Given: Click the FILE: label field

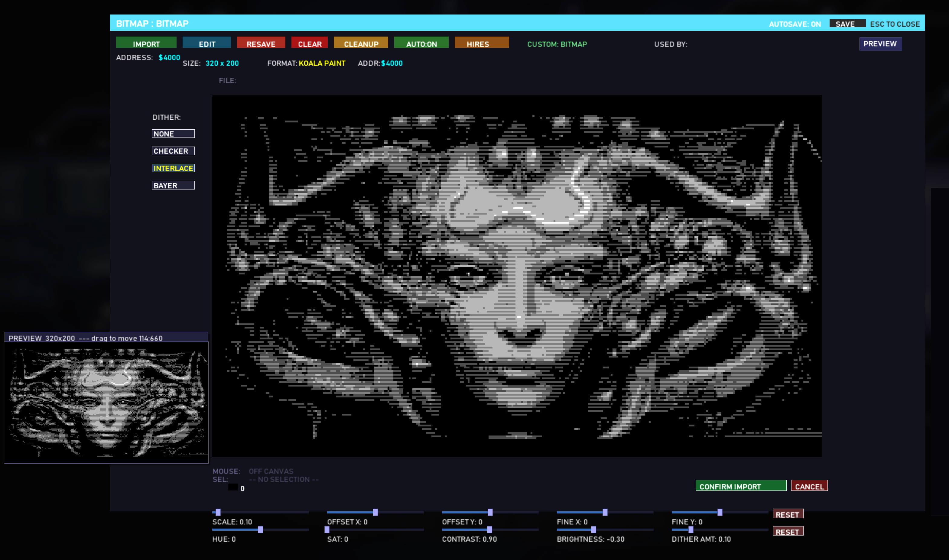Looking at the screenshot, I should coord(228,80).
